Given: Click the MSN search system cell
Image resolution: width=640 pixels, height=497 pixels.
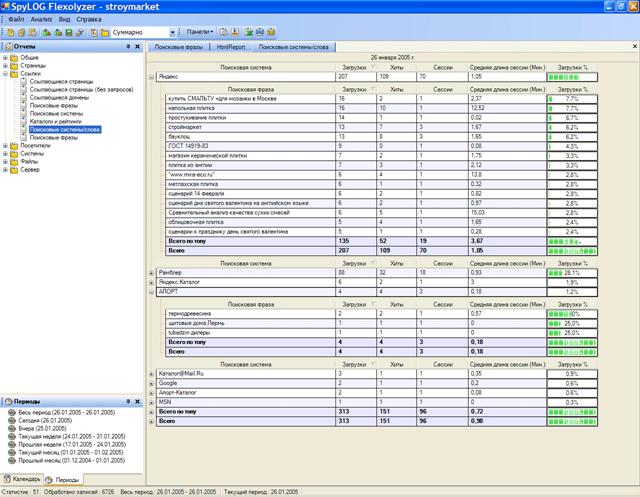Looking at the screenshot, I should [x=246, y=402].
